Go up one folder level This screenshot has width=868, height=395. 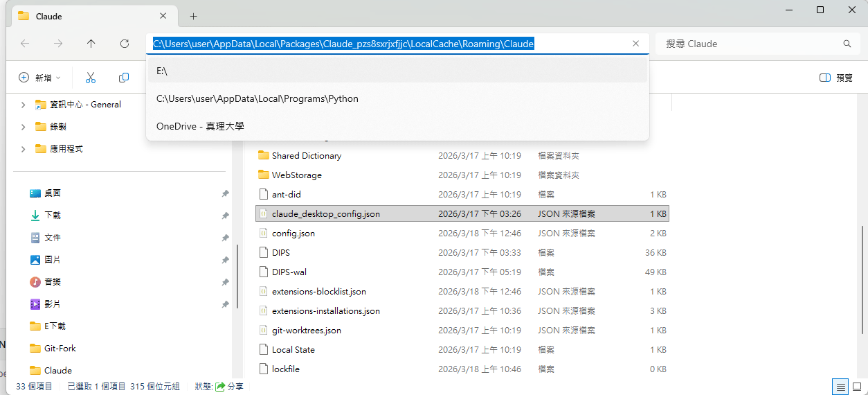(91, 44)
